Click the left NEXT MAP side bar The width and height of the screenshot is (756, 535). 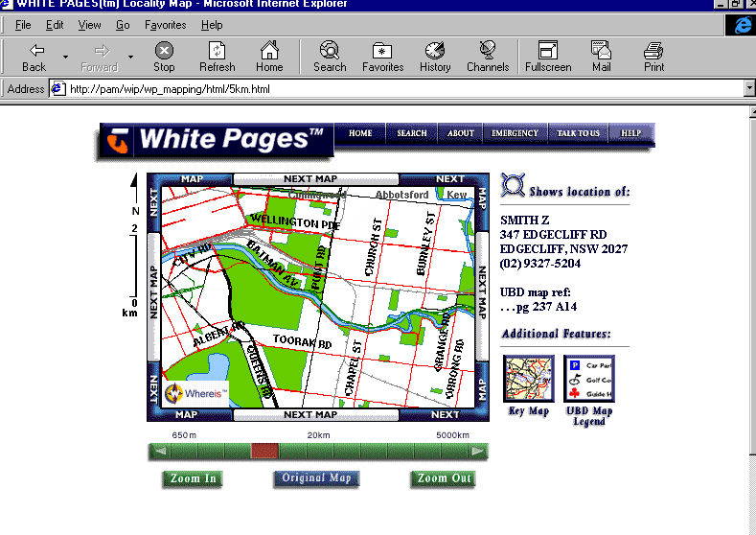[x=154, y=296]
